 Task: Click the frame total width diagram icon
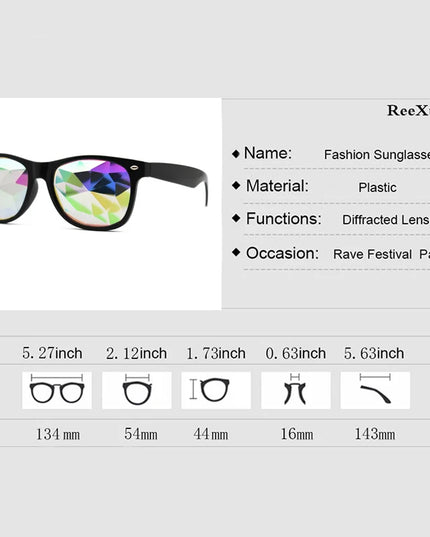(57, 390)
